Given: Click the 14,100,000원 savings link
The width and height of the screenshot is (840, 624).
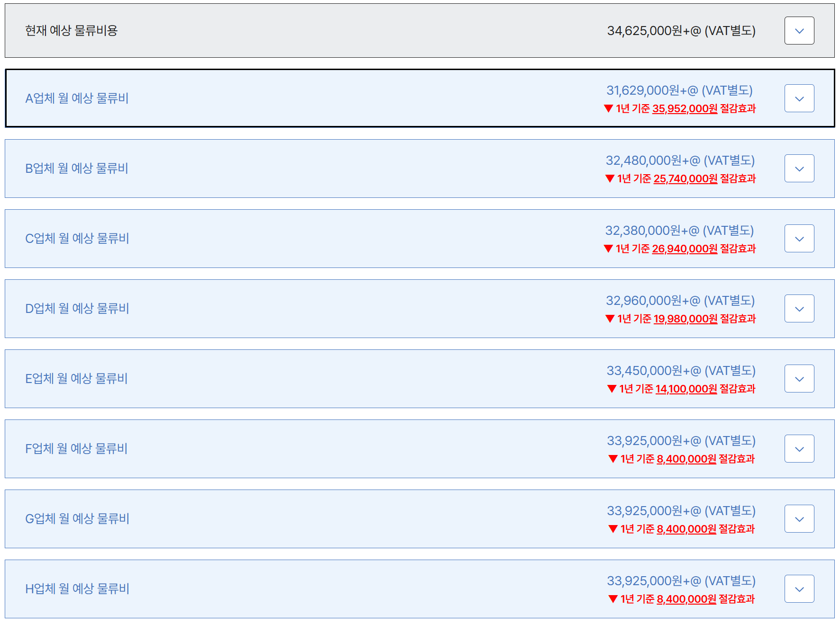Looking at the screenshot, I should click(x=686, y=389).
